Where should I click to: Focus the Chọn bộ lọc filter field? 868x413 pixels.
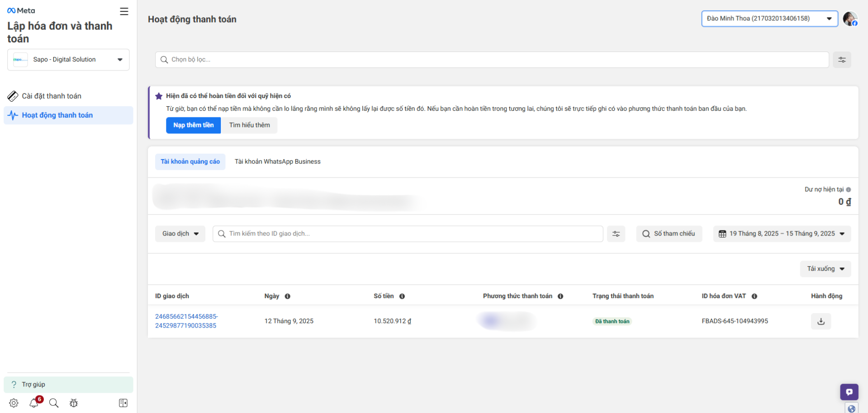[x=492, y=60]
